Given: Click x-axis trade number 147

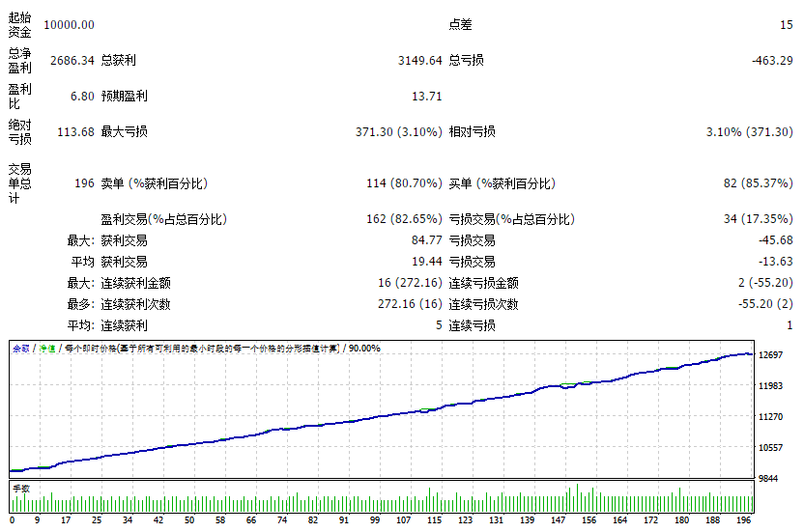Looking at the screenshot, I should tap(558, 519).
